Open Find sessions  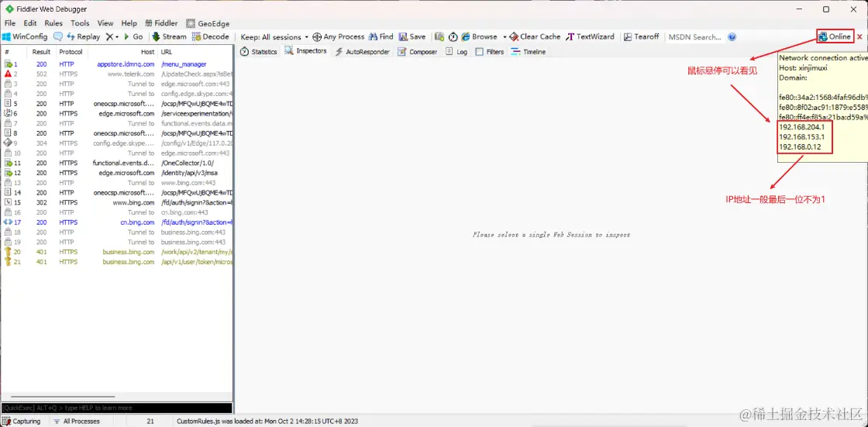tap(381, 36)
